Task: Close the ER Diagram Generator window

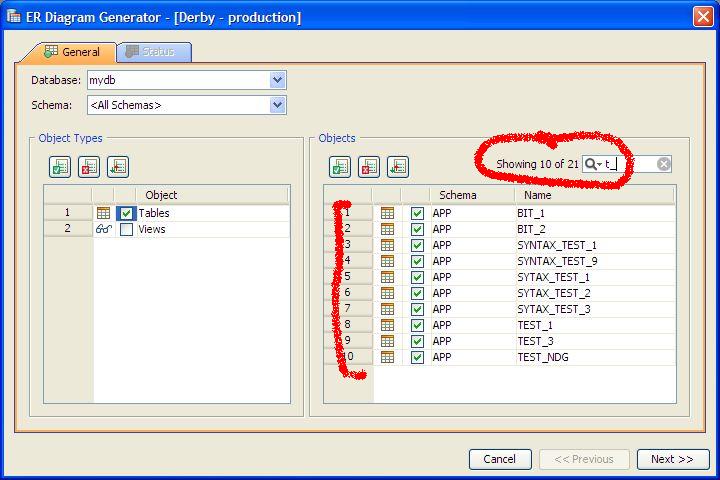Action: pos(703,17)
